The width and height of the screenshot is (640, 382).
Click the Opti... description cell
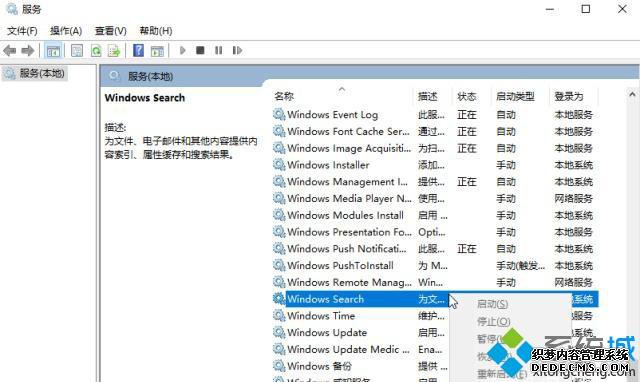(x=432, y=232)
